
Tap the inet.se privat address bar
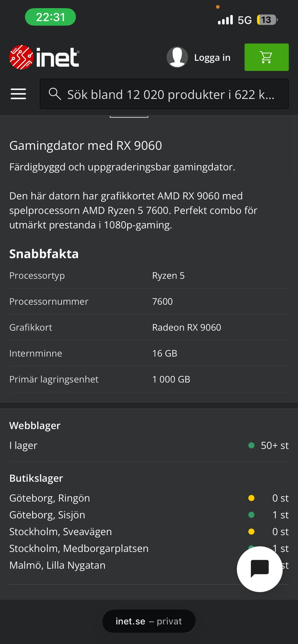point(149,621)
